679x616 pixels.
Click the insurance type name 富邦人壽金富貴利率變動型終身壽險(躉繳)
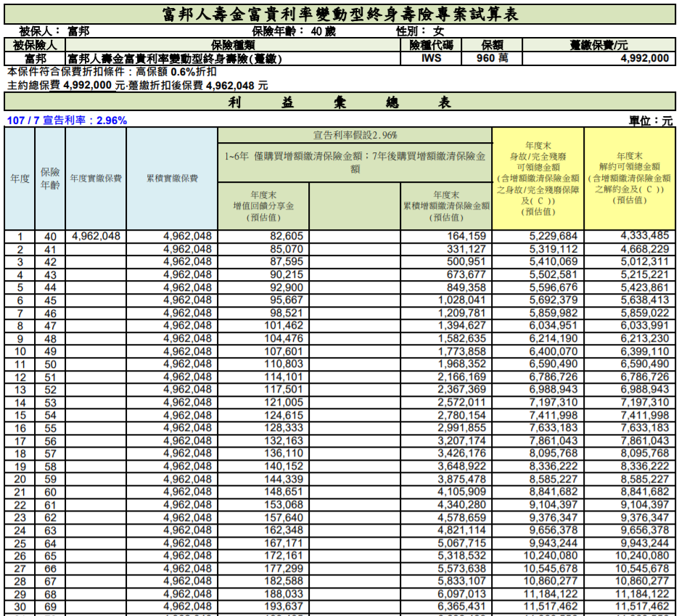point(175,59)
